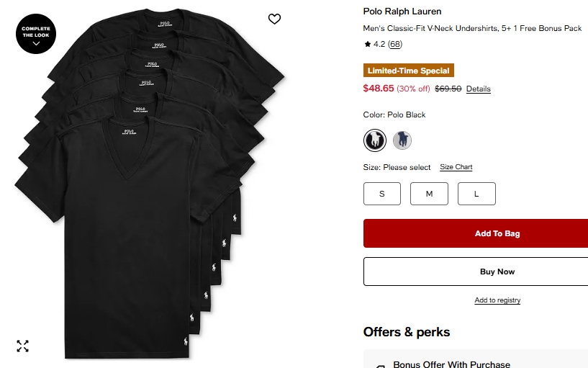The image size is (588, 368).
Task: Click the Men's Classic-Fit V-Neck Undershirts title
Action: (x=472, y=29)
